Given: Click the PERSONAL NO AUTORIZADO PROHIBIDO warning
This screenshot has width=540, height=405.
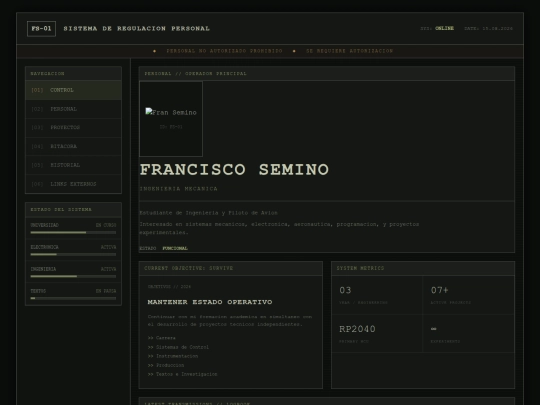Looking at the screenshot, I should [224, 51].
